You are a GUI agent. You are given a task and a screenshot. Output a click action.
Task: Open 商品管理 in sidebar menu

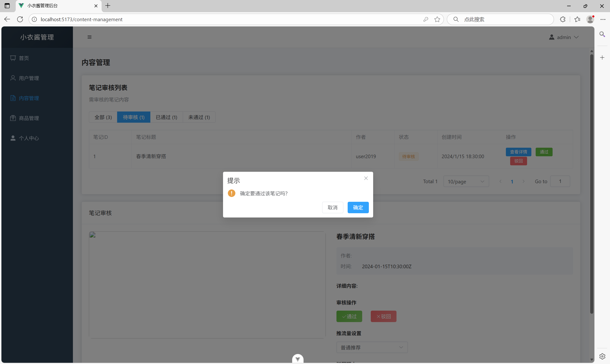pos(29,118)
